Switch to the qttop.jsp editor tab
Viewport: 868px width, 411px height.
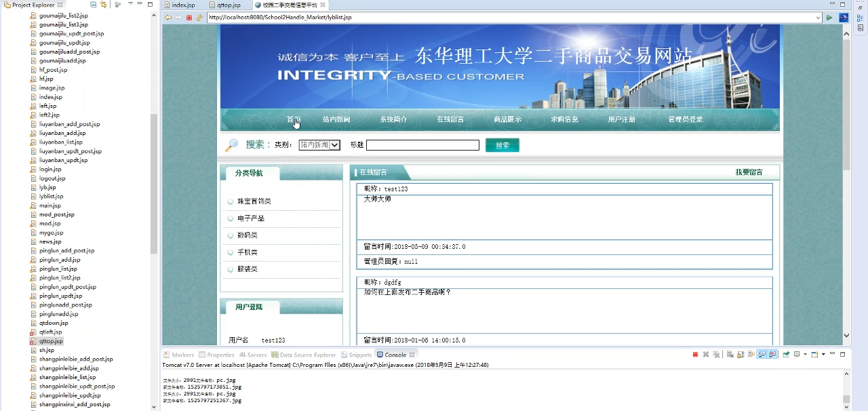point(224,5)
